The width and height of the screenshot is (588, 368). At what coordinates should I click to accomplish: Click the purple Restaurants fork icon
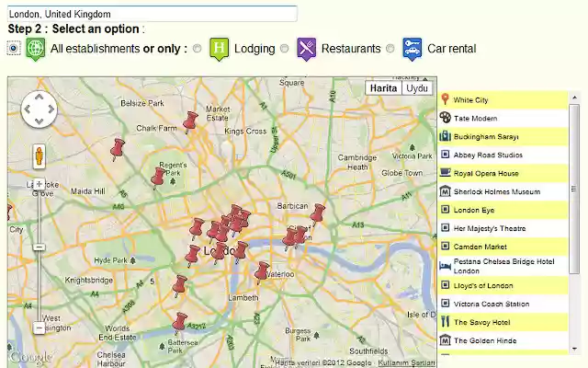tap(307, 49)
